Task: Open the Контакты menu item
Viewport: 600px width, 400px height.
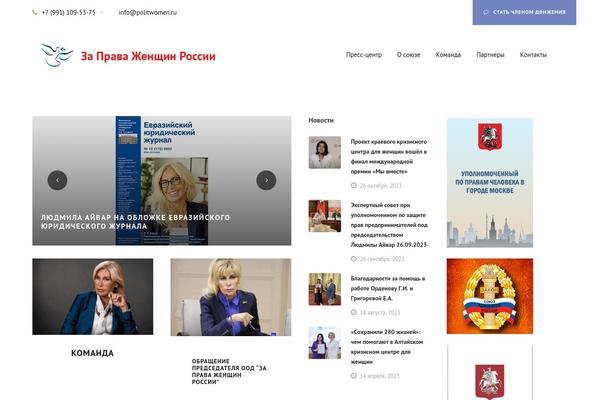Action: click(x=533, y=55)
